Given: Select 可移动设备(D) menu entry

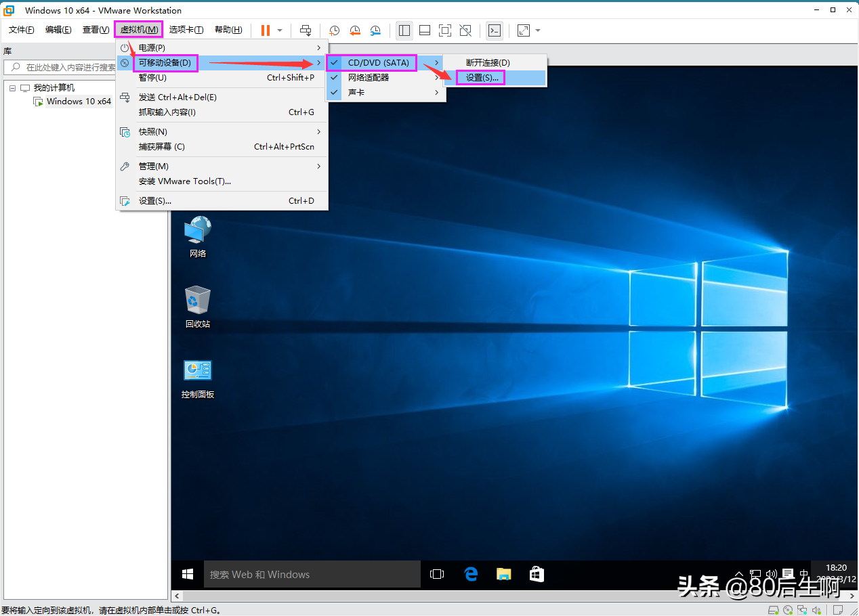Looking at the screenshot, I should [222, 63].
